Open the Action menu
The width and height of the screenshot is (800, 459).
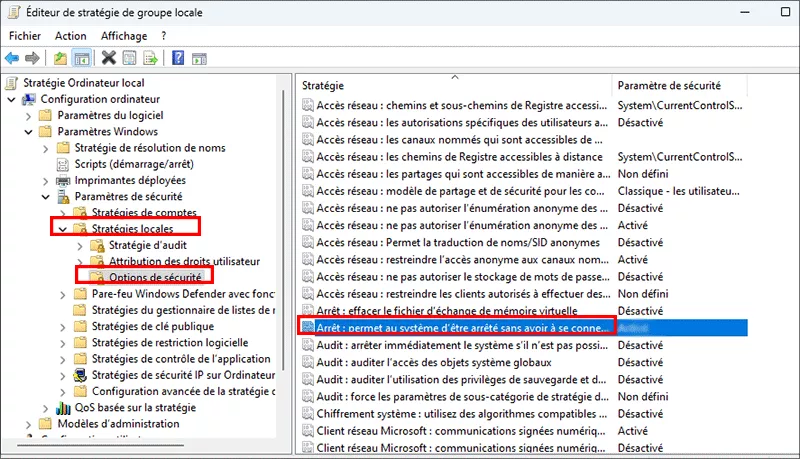70,36
